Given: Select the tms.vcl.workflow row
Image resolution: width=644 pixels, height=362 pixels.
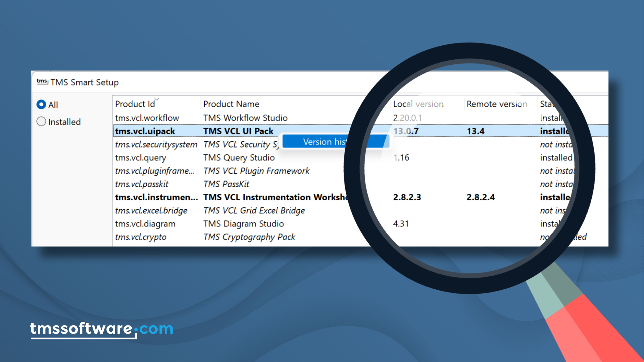Looking at the screenshot, I should pyautogui.click(x=147, y=118).
